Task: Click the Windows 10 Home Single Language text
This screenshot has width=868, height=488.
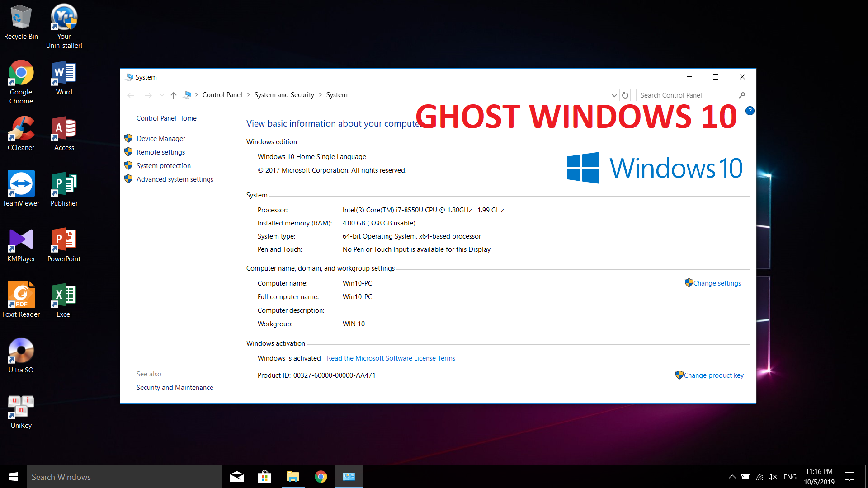Action: coord(312,157)
